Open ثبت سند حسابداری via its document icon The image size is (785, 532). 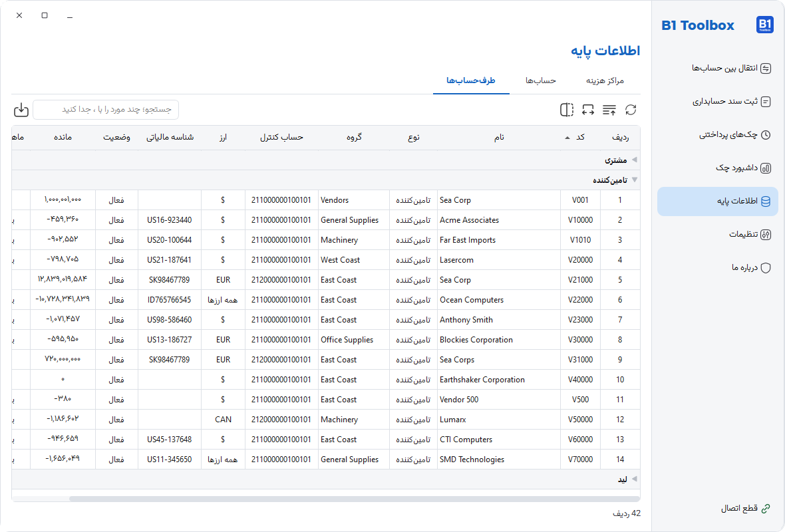point(766,102)
